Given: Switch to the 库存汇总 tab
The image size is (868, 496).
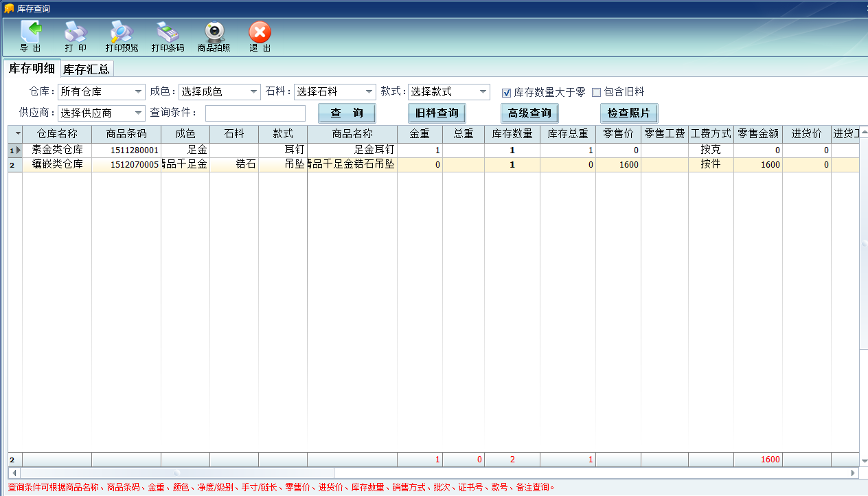Looking at the screenshot, I should click(87, 69).
